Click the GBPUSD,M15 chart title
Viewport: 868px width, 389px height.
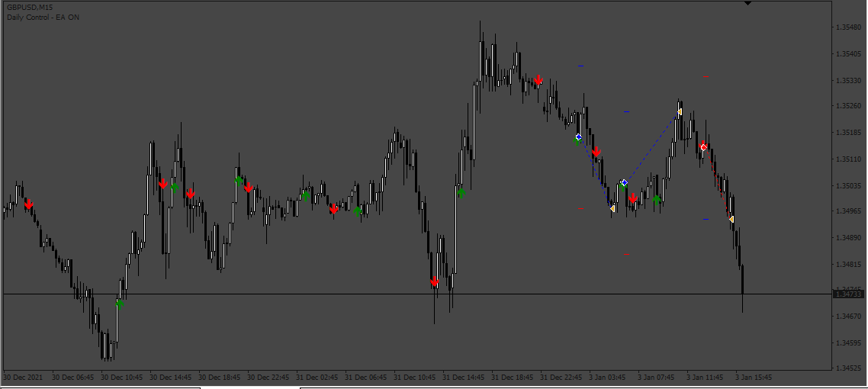click(x=29, y=8)
